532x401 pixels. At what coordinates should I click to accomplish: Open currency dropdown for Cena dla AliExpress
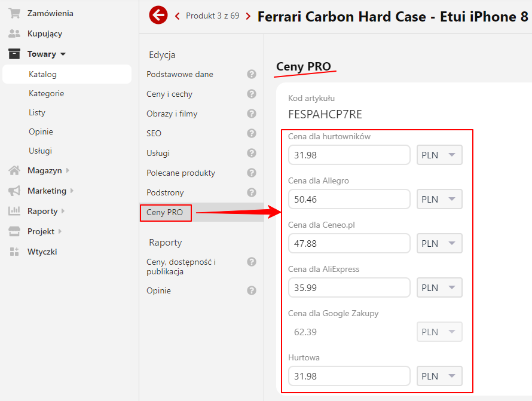tap(439, 287)
